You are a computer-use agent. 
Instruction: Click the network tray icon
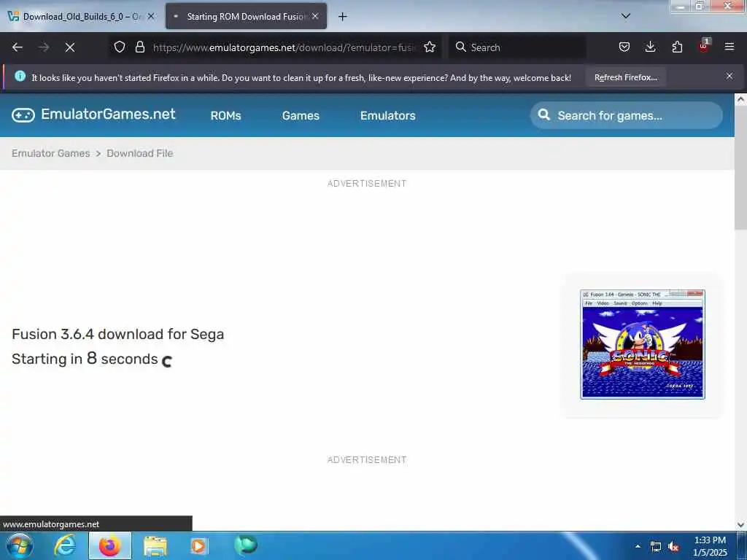coord(656,547)
